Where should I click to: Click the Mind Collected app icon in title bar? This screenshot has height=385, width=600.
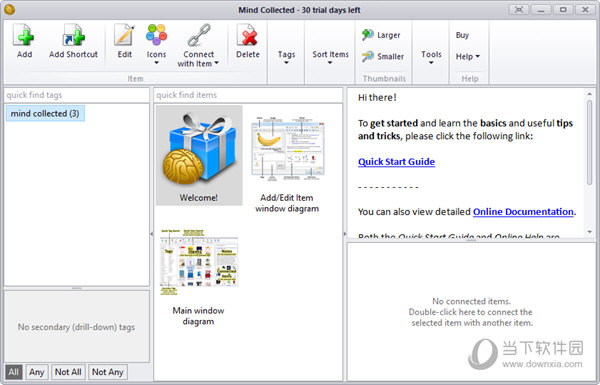(10, 10)
